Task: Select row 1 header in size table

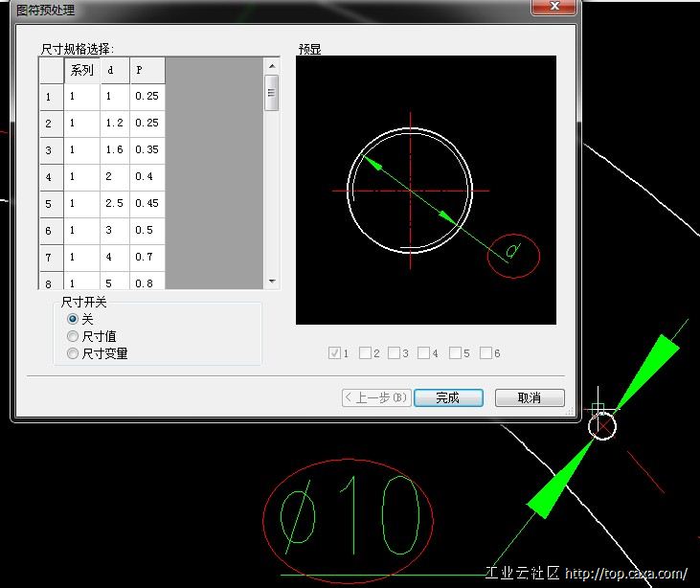Action: (x=50, y=97)
